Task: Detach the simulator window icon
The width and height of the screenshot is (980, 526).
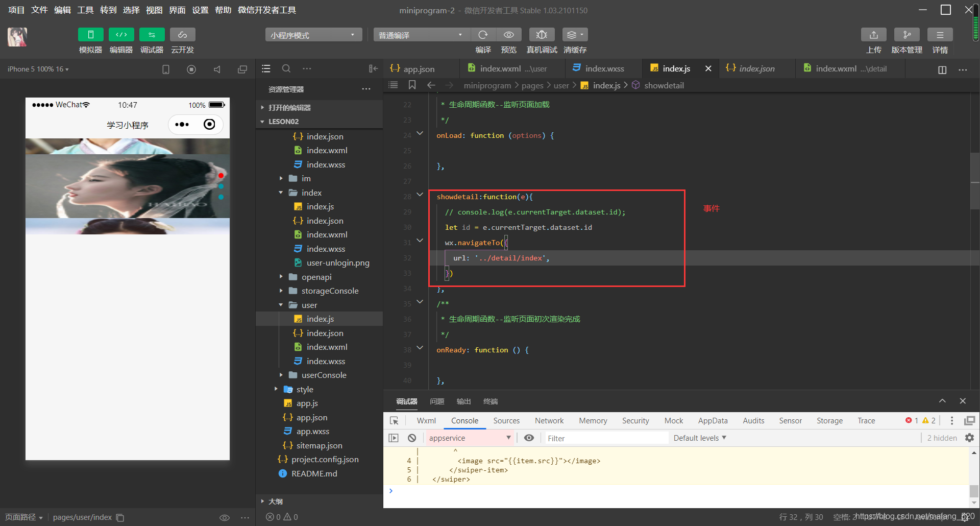Action: [242, 69]
